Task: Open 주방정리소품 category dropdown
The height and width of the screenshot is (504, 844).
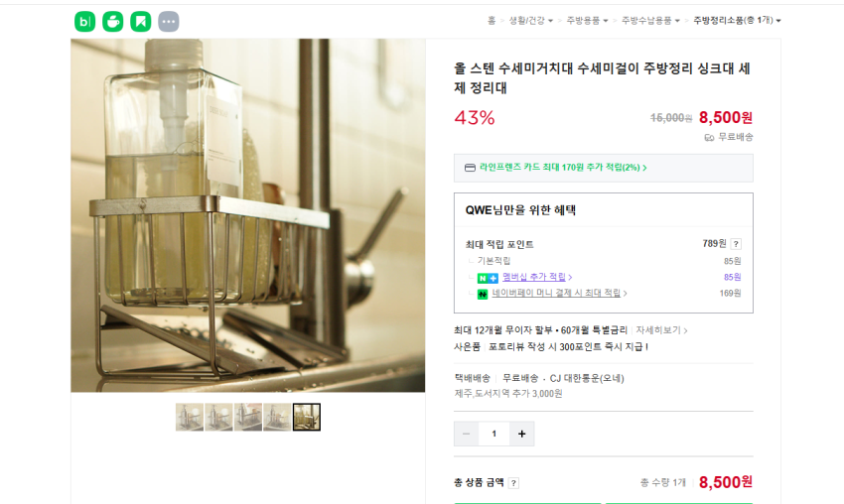Action: click(x=737, y=21)
